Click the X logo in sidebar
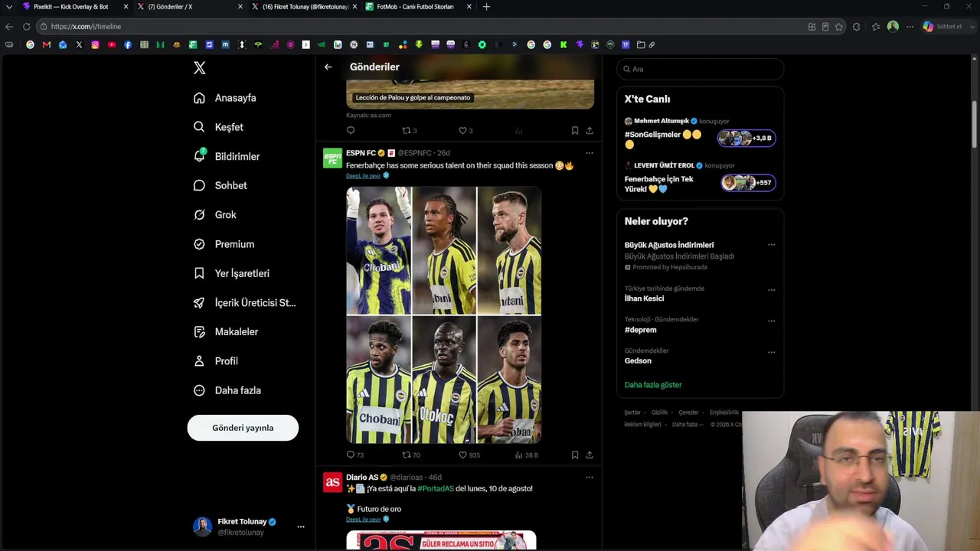The image size is (980, 551). coord(200,68)
